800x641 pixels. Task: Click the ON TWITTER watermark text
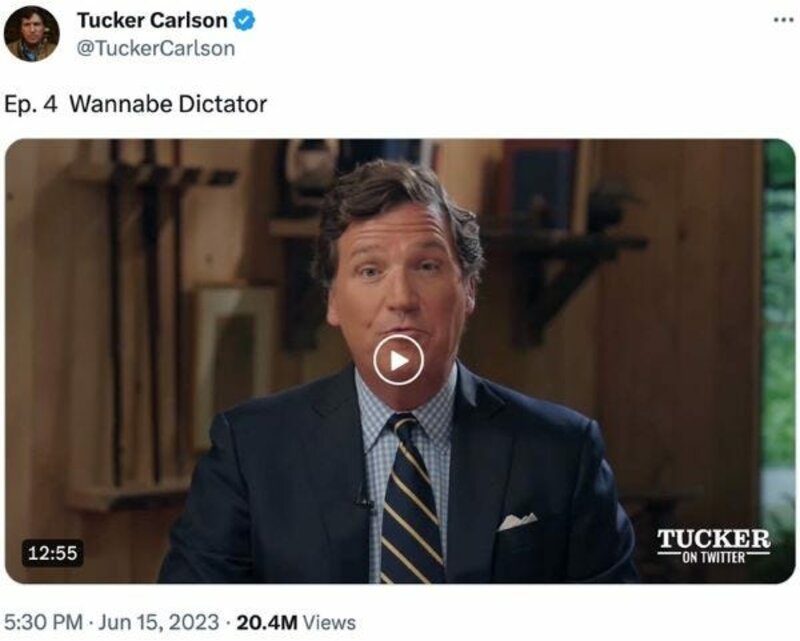(x=713, y=557)
